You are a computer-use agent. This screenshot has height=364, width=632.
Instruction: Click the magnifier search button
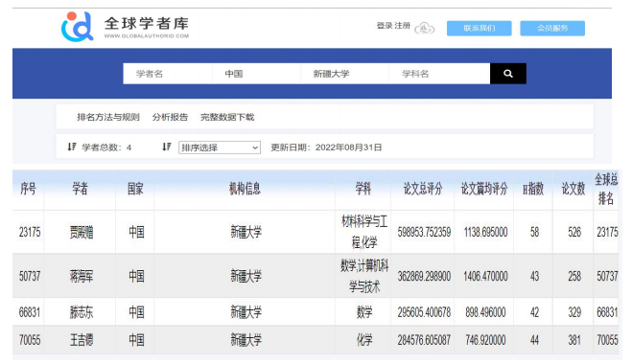coord(508,74)
